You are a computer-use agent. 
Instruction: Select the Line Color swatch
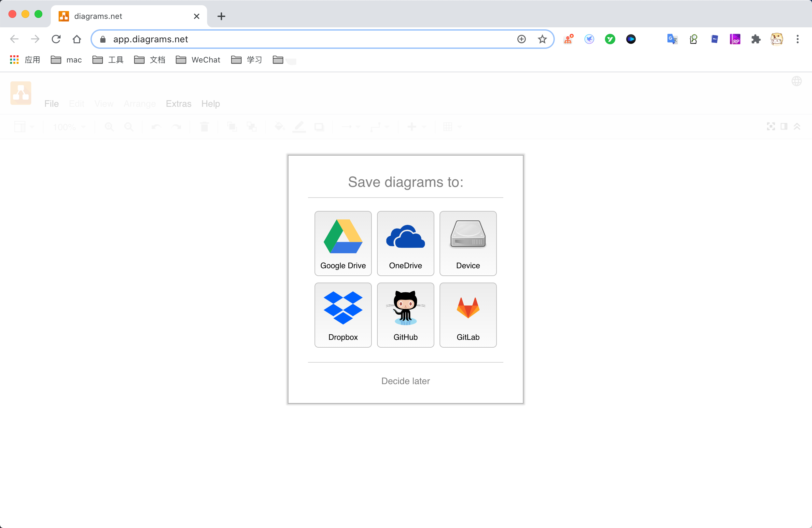(x=299, y=127)
